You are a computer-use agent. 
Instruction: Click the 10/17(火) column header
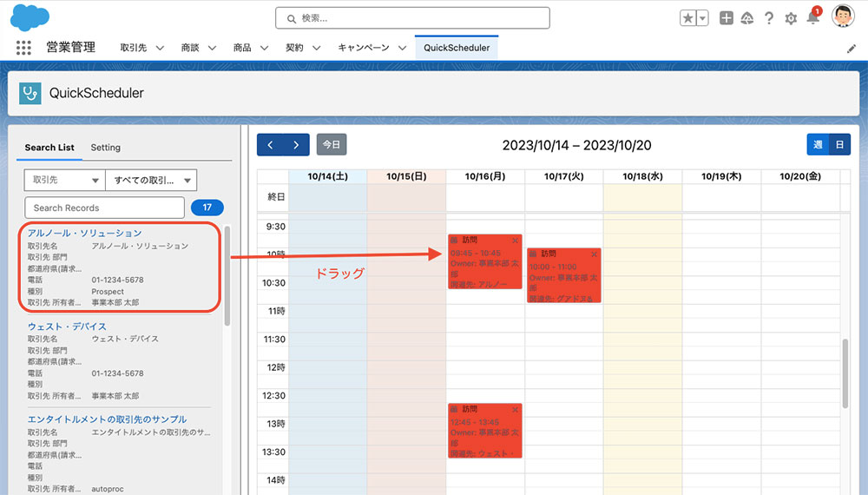tap(563, 176)
